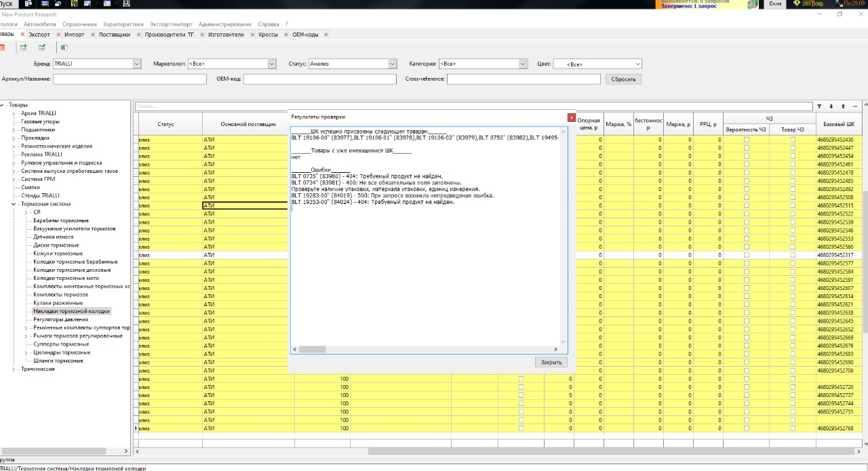Click the down arrow icon beside search
868x471 pixels.
point(831,106)
